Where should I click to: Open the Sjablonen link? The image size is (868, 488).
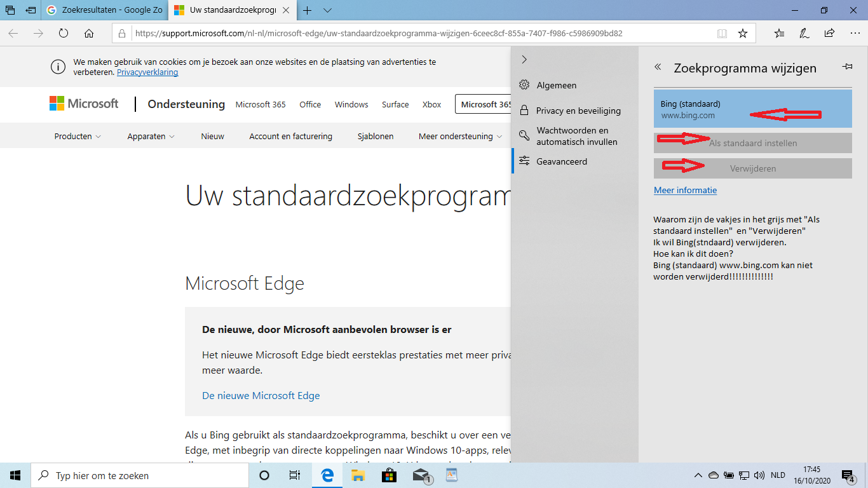[376, 136]
